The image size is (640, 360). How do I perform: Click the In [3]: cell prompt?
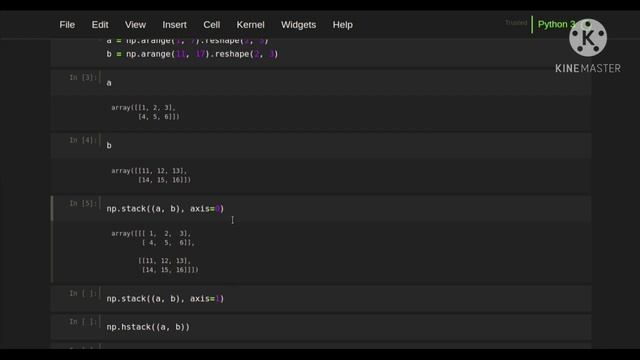point(83,78)
